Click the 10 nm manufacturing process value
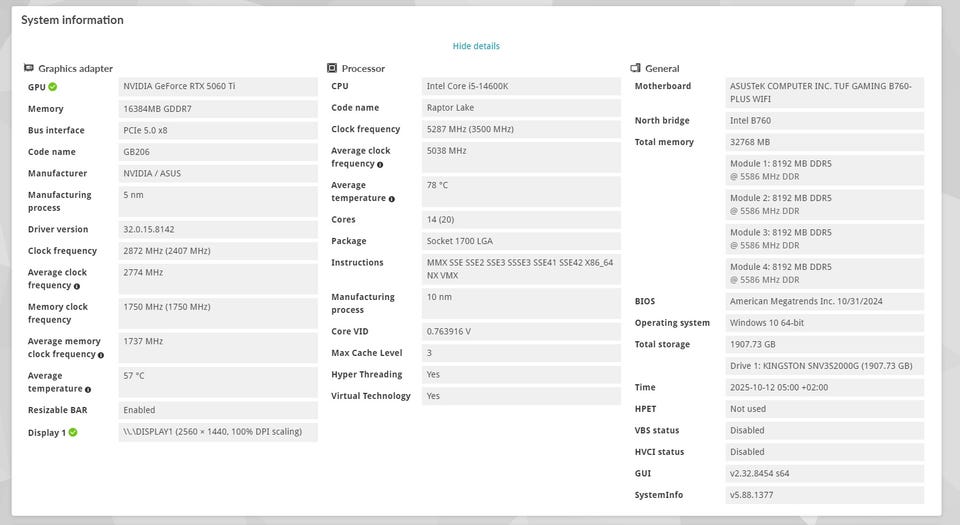Viewport: 960px width, 525px height. 521,303
